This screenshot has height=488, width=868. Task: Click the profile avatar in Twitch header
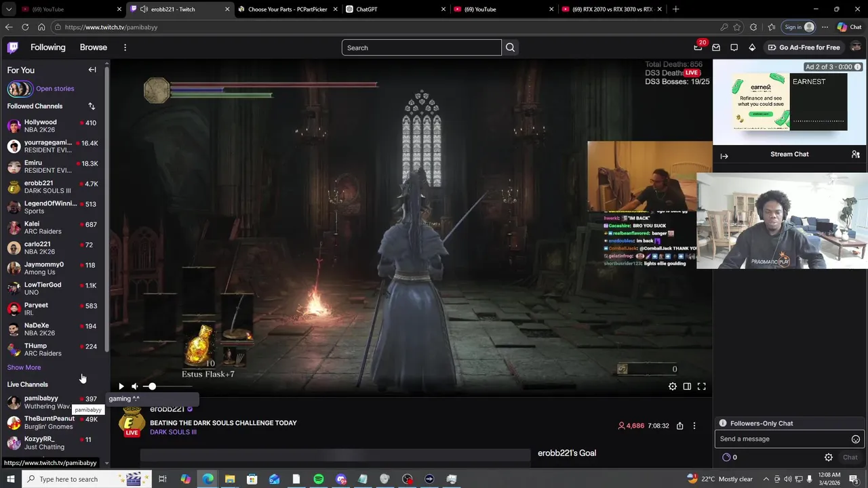coord(856,47)
